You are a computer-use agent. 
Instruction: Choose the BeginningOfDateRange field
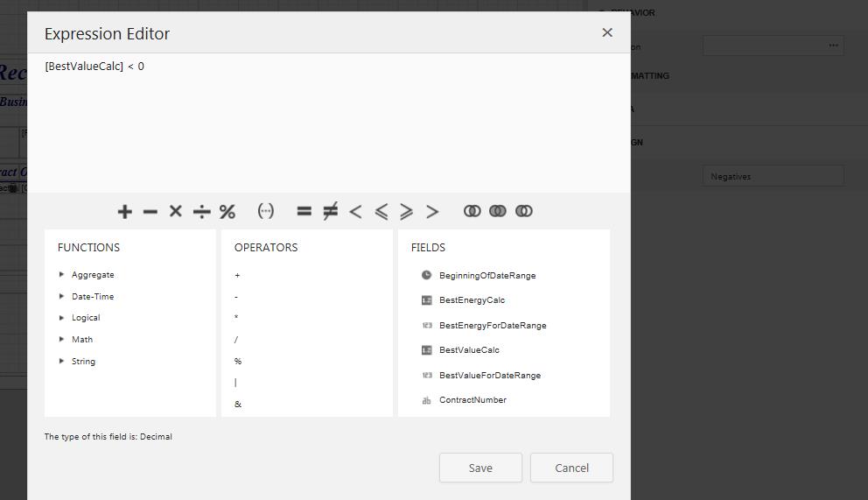[487, 275]
